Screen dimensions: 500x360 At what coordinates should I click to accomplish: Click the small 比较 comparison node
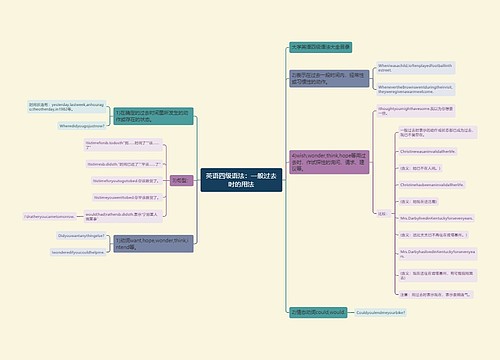(383, 214)
